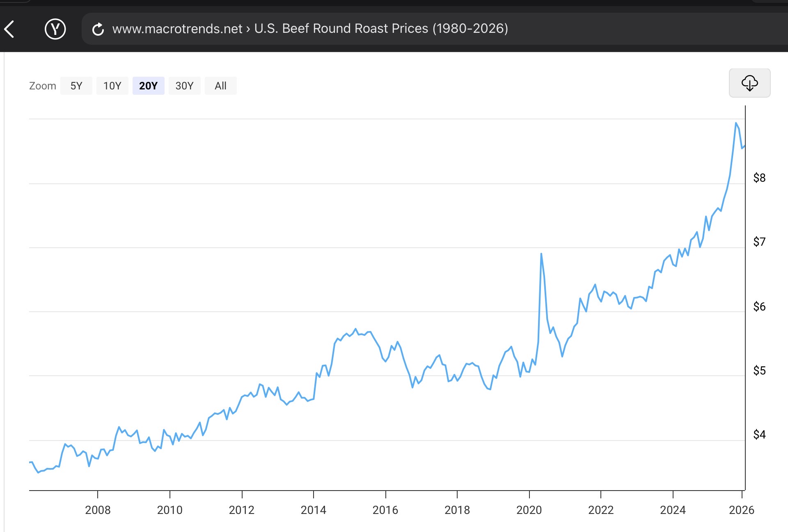The width and height of the screenshot is (788, 532).
Task: Select the 5Y zoom range
Action: pyautogui.click(x=76, y=86)
